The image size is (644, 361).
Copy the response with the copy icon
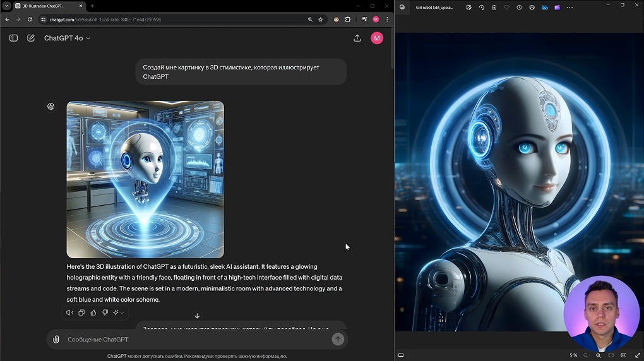(81, 312)
